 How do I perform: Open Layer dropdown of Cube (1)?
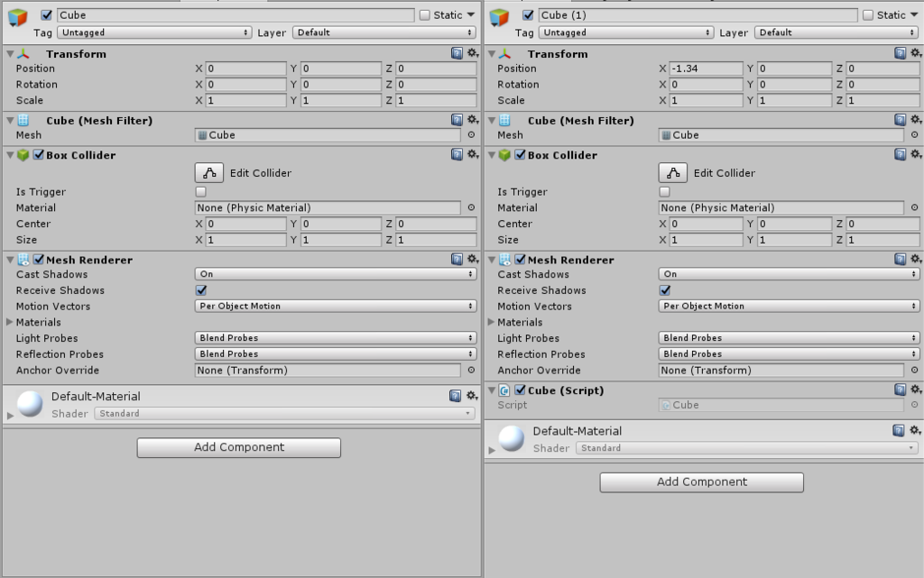836,32
